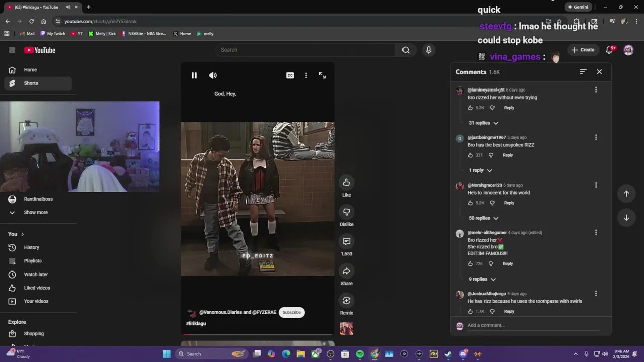Open options for lamineyamal-g5t comment

pos(596,89)
